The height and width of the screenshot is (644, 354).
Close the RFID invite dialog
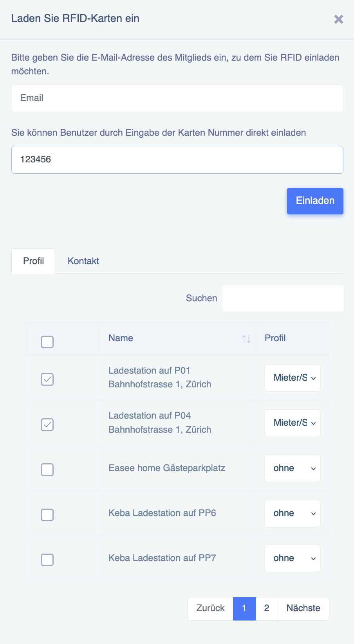pos(339,19)
